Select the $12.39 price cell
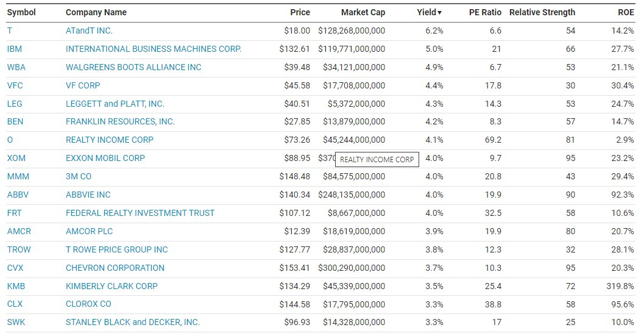The height and width of the screenshot is (333, 644). pyautogui.click(x=297, y=231)
